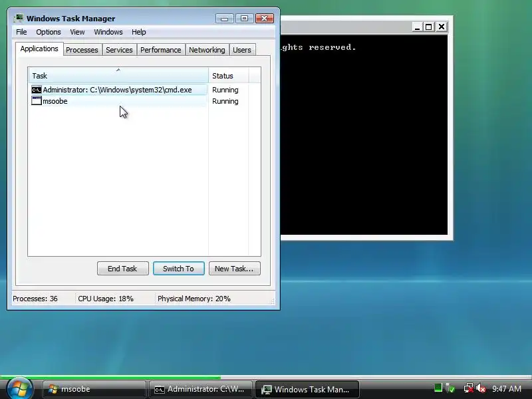Open the View menu

(x=77, y=32)
